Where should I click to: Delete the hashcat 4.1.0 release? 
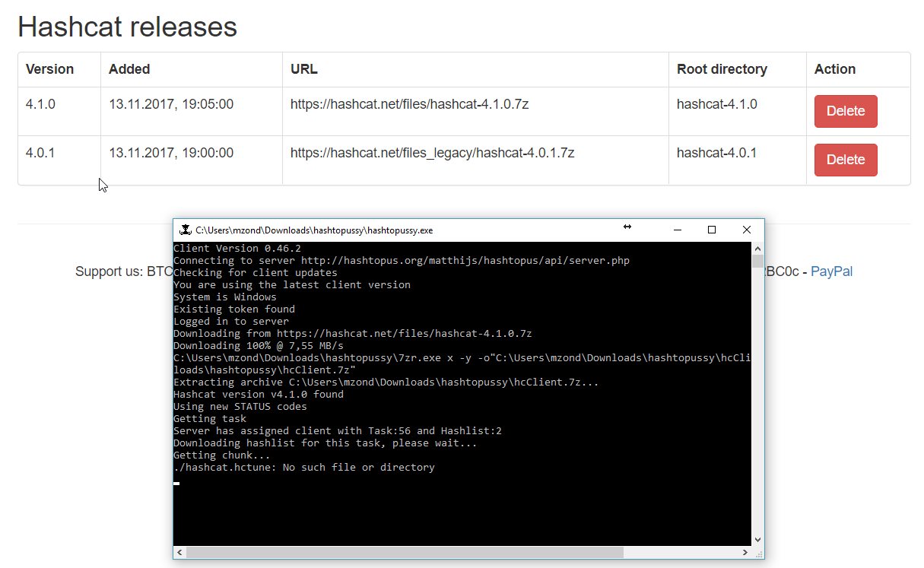click(845, 111)
